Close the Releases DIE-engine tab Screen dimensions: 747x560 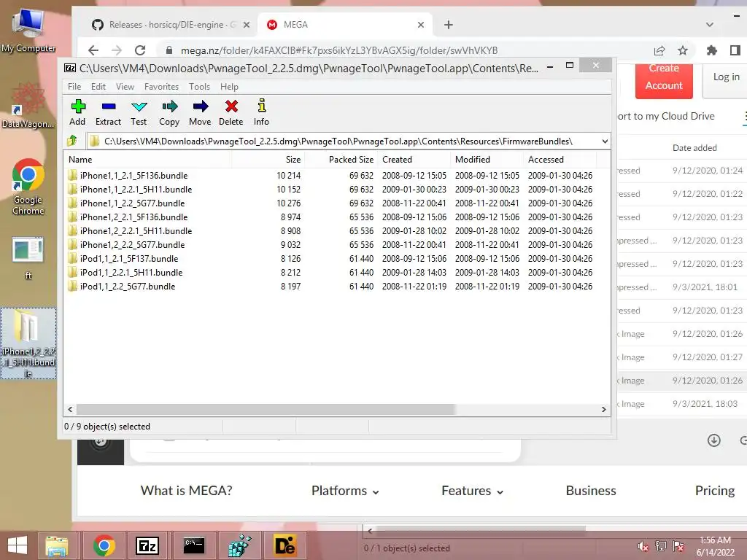(247, 25)
